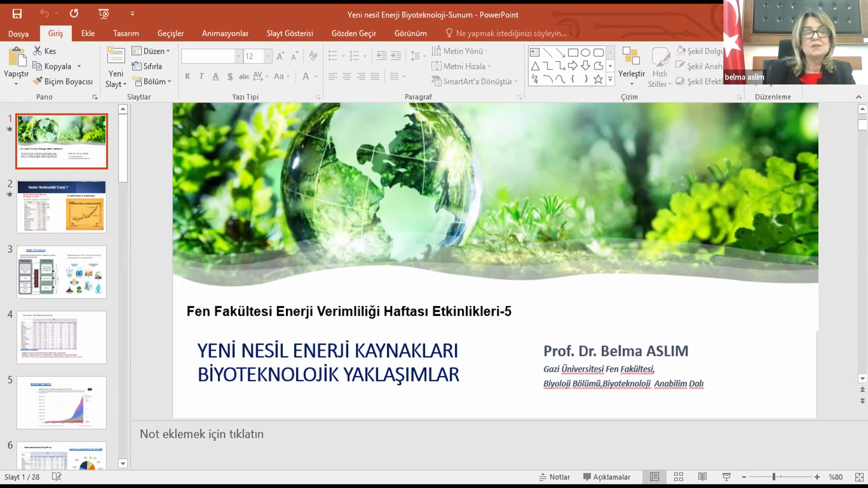Viewport: 868px width, 488px height.
Task: Click Kopyala (copy) button
Action: coord(52,66)
